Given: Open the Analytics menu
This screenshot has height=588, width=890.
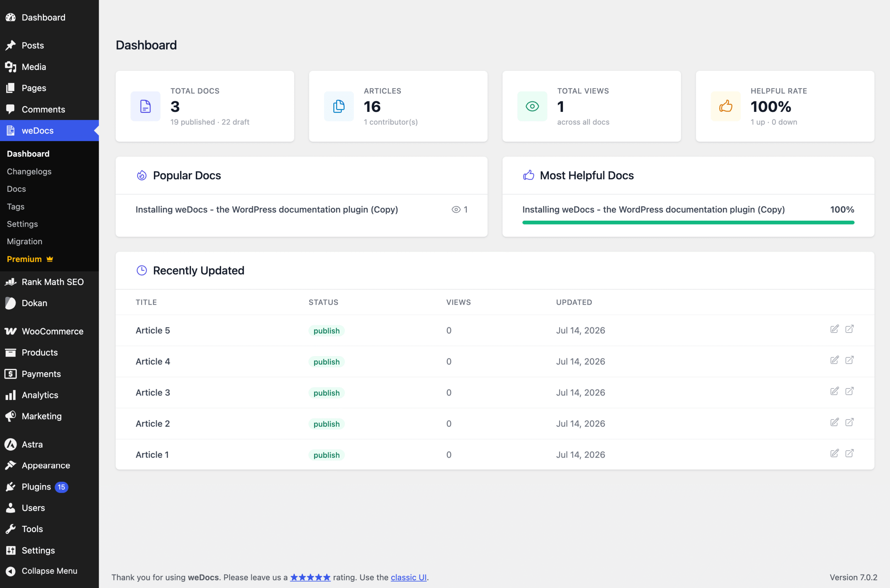Looking at the screenshot, I should 49,395.
